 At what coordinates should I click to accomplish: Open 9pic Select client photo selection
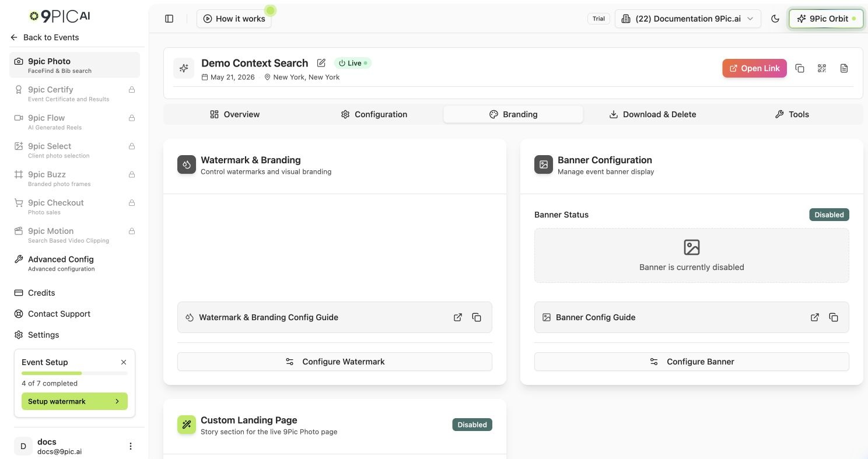[75, 150]
